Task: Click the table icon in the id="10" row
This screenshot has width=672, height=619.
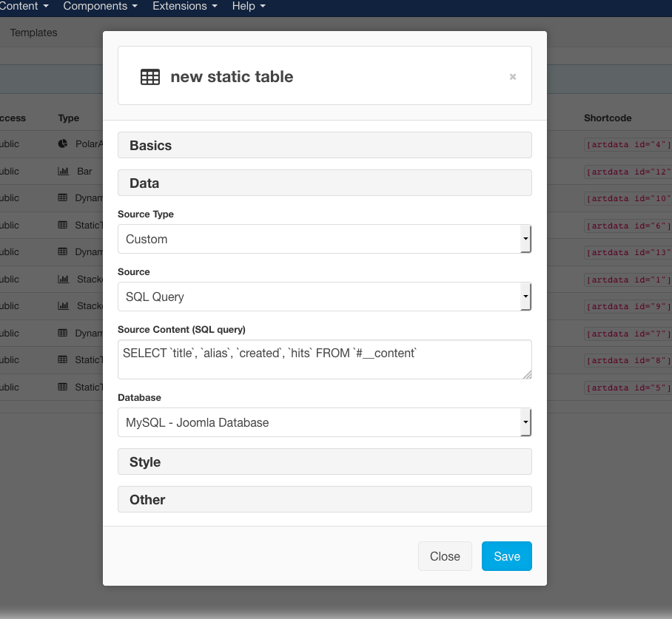Action: point(63,198)
